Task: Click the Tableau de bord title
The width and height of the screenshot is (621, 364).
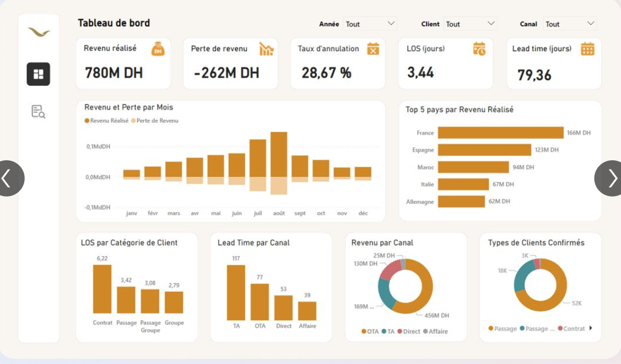Action: coord(114,23)
